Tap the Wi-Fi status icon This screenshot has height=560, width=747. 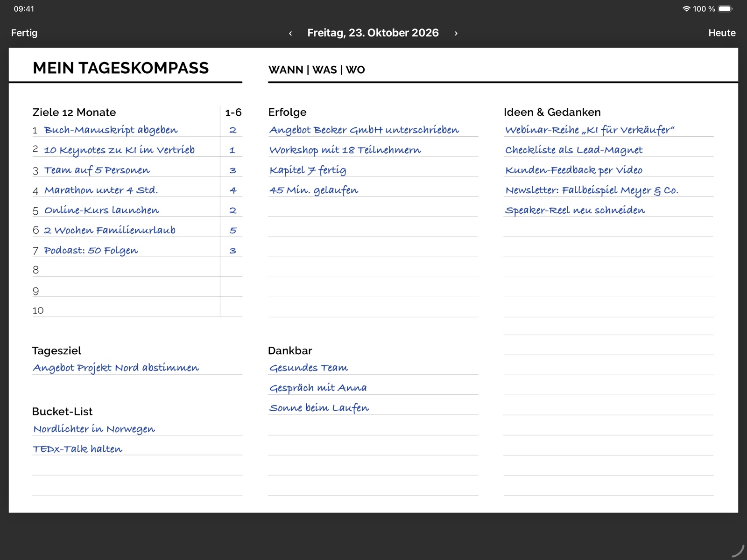click(686, 9)
